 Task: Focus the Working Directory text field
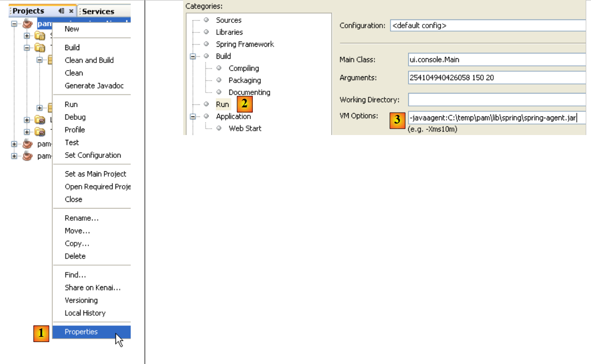(496, 100)
